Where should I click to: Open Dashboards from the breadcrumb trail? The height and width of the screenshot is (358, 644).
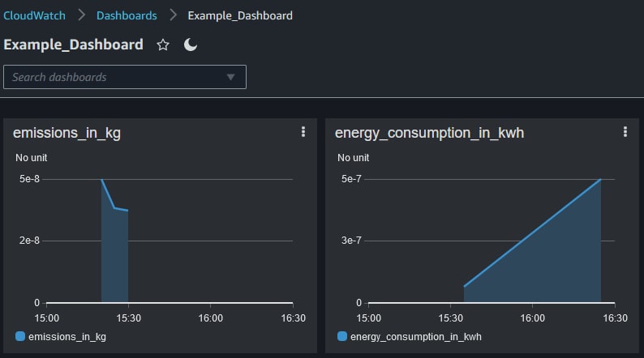point(127,15)
